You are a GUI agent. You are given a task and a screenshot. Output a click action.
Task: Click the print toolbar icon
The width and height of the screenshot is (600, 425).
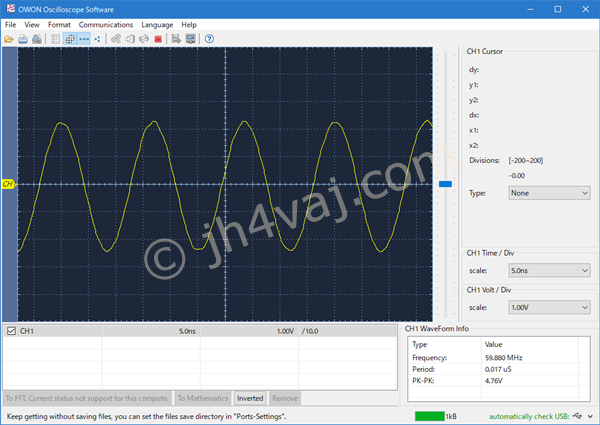23,39
